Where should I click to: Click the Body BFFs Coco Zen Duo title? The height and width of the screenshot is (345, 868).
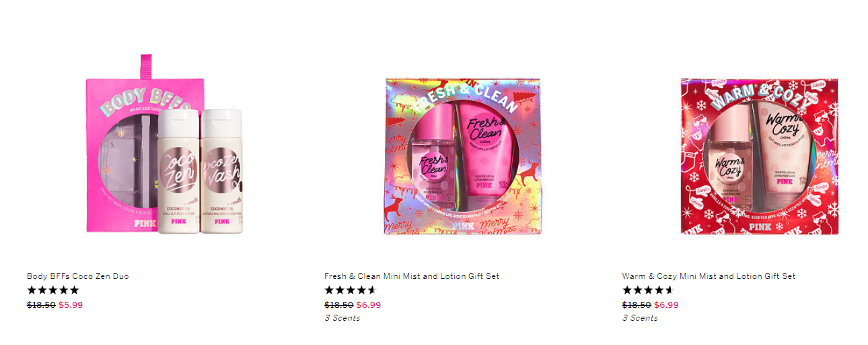click(x=78, y=276)
